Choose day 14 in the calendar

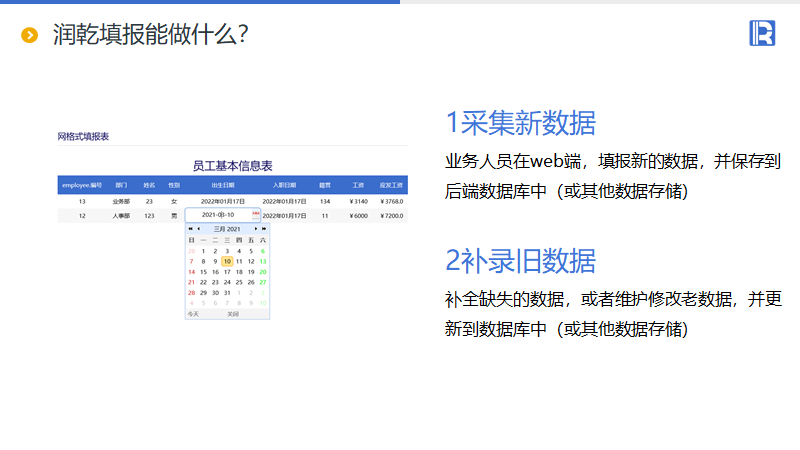coord(191,272)
